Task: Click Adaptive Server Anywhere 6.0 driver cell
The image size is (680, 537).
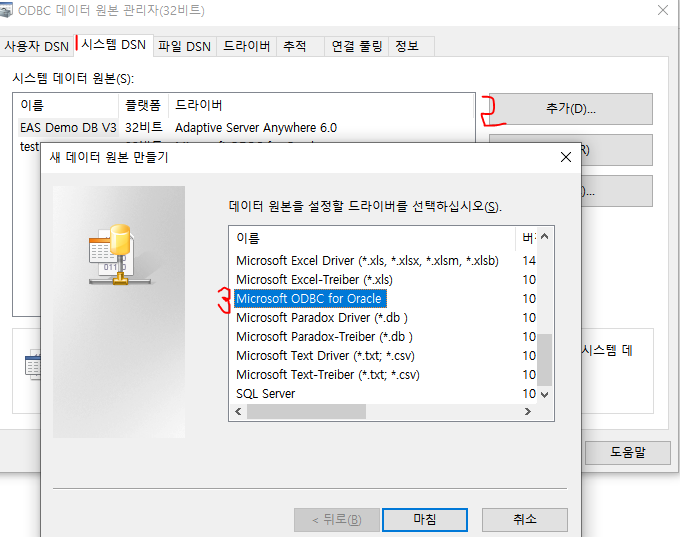Action: point(256,128)
